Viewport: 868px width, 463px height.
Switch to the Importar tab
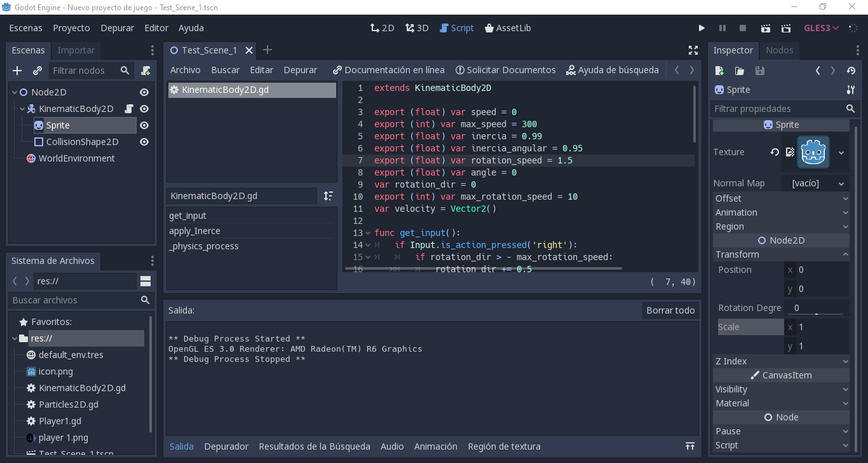click(x=76, y=50)
